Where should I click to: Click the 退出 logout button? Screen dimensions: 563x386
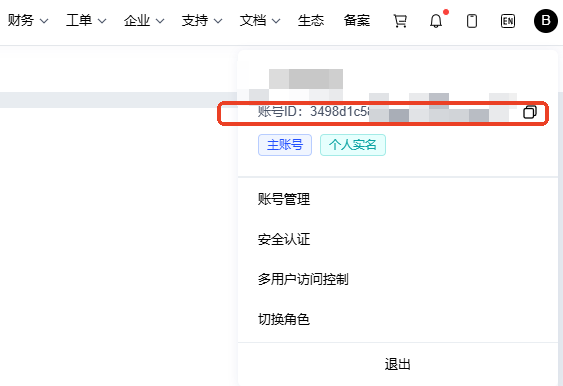(398, 364)
